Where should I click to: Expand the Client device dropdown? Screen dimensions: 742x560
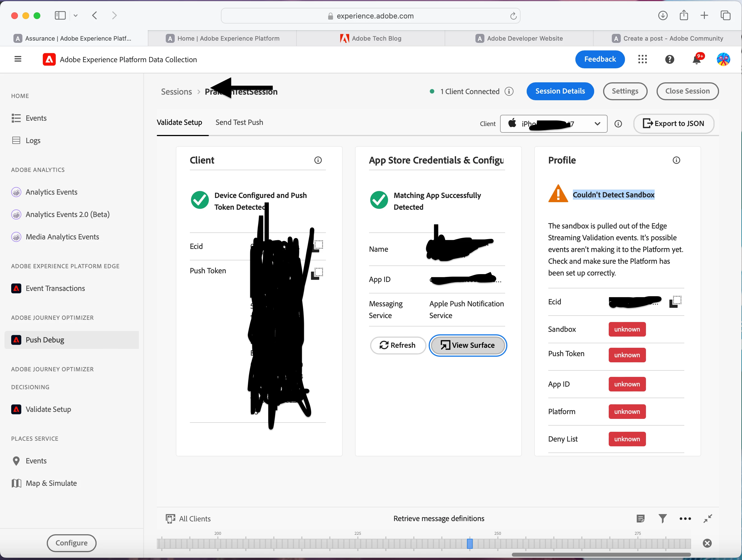tap(597, 124)
